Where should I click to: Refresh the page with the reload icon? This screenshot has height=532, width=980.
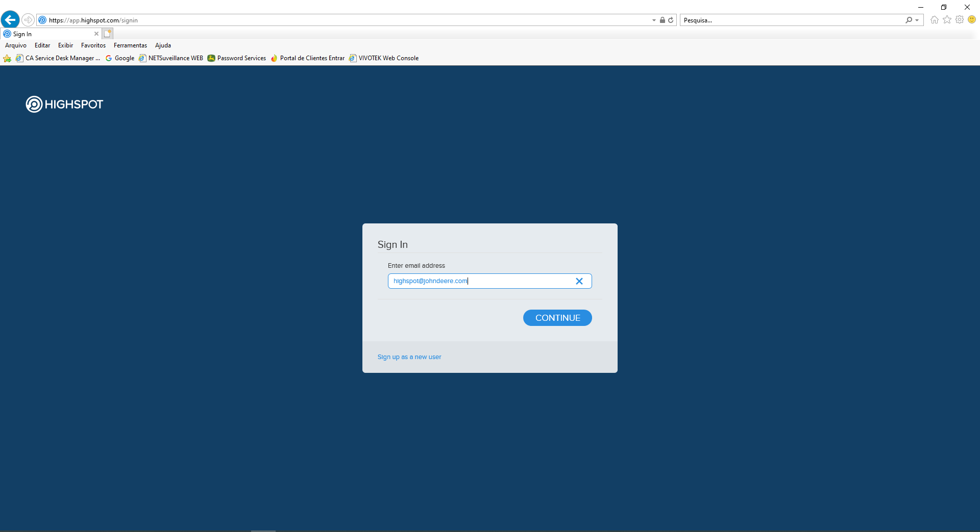(x=671, y=20)
